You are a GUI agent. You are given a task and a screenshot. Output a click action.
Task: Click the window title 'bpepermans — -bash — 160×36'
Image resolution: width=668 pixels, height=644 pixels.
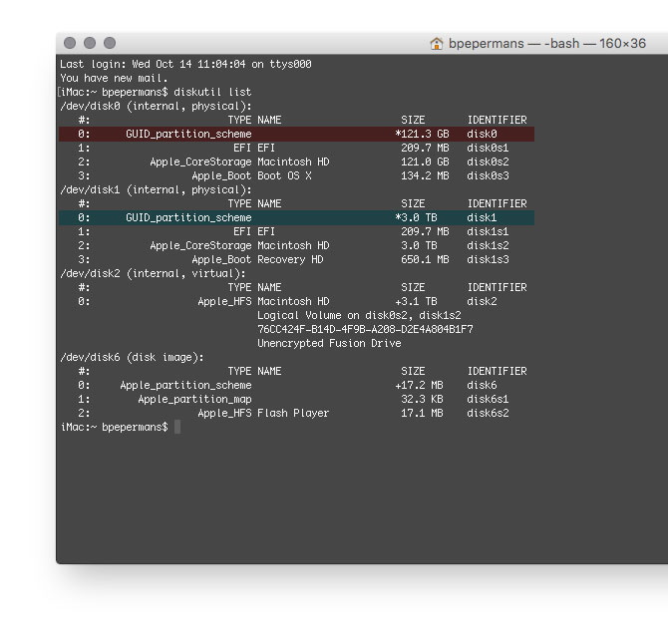tap(547, 44)
